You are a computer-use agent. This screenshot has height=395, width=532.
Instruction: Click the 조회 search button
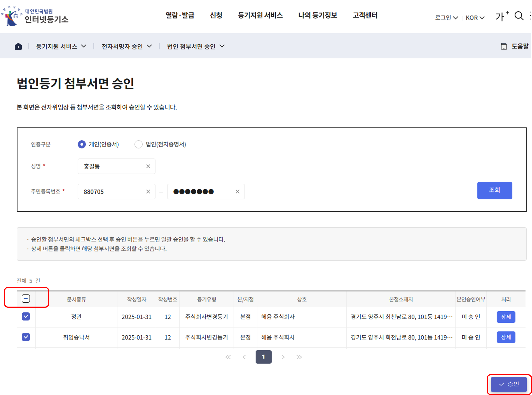tap(494, 190)
